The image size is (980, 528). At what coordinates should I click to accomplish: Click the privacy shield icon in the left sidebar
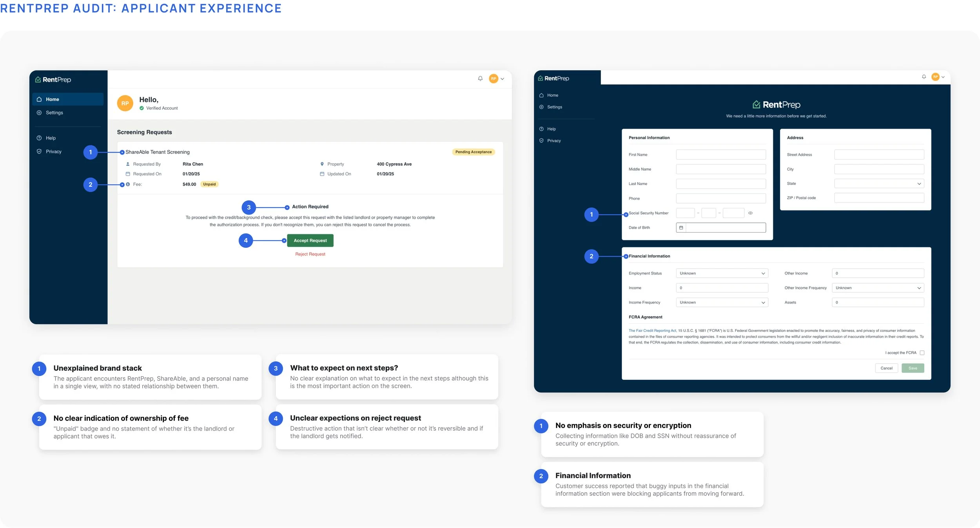click(x=39, y=151)
